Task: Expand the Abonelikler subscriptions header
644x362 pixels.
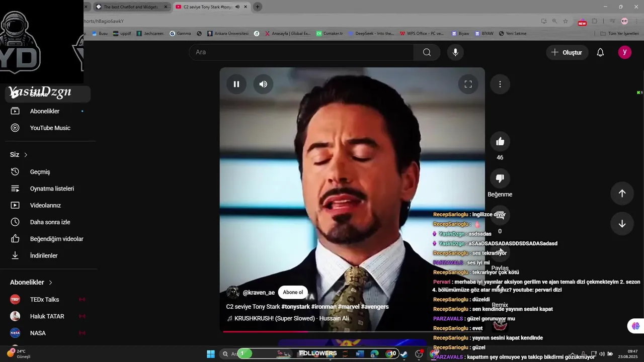Action: point(31,283)
